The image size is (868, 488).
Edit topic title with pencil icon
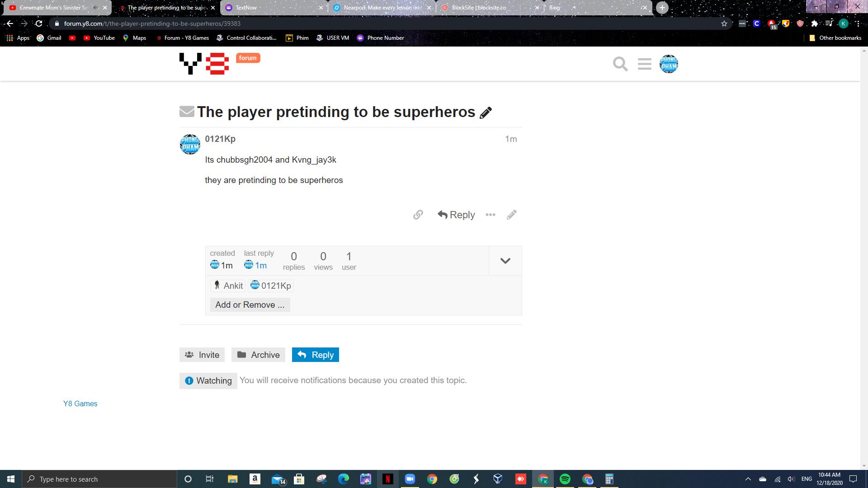pyautogui.click(x=486, y=113)
